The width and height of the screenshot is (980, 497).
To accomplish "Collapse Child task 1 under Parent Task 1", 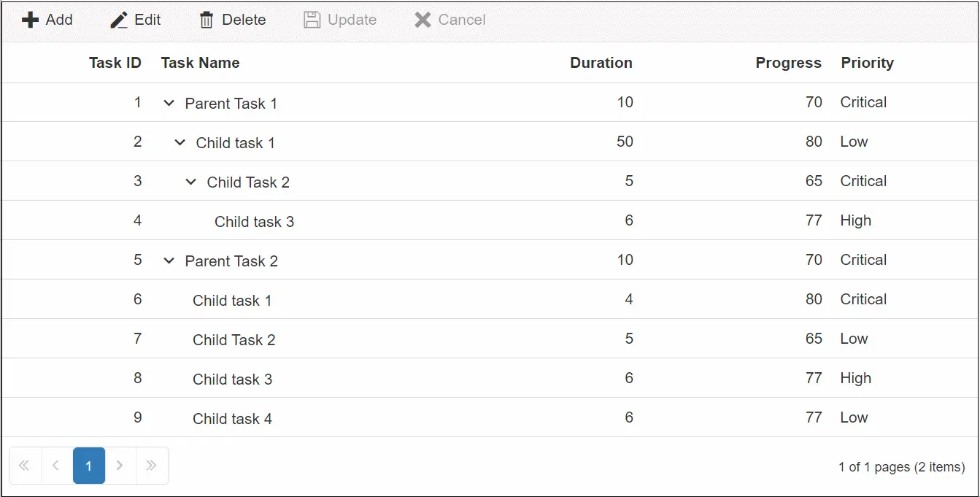I will 180,142.
